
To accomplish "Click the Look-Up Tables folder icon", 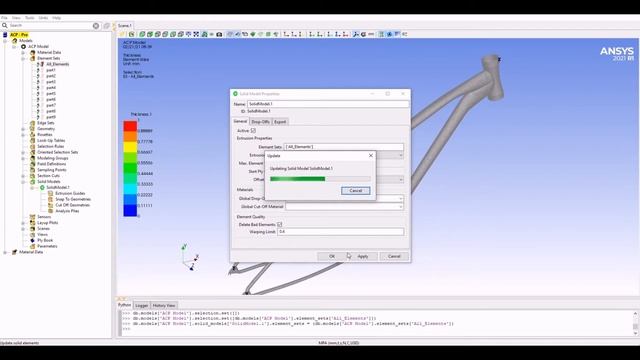I will tap(33, 140).
